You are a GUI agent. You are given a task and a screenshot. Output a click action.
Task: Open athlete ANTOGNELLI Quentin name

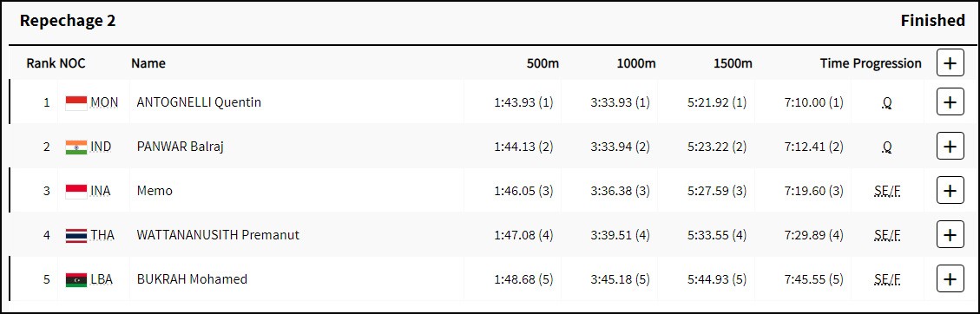[199, 102]
